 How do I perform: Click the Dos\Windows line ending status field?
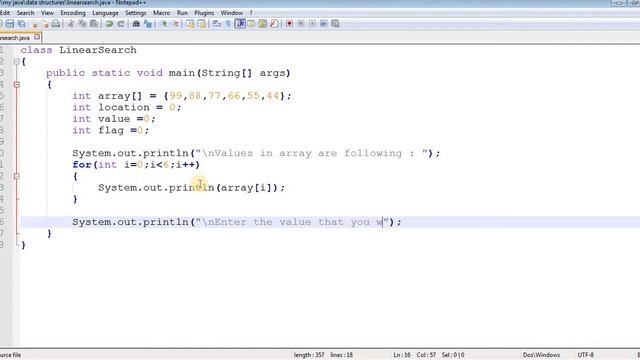coord(541,355)
